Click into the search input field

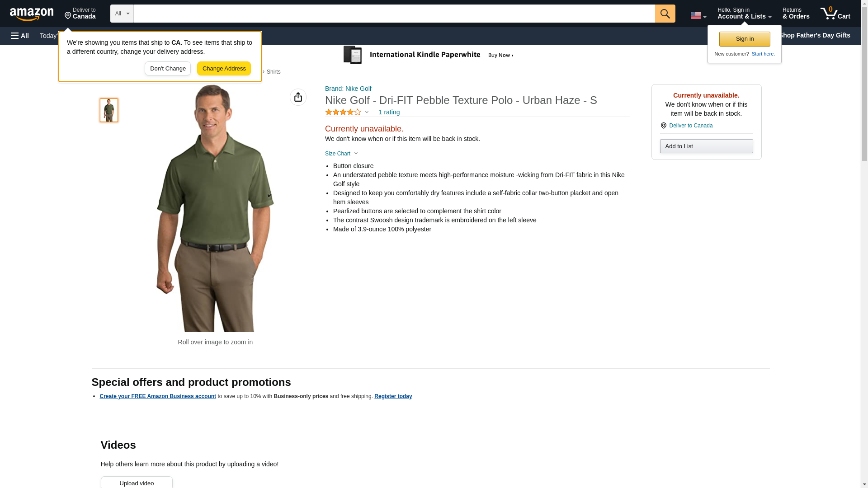pos(394,14)
